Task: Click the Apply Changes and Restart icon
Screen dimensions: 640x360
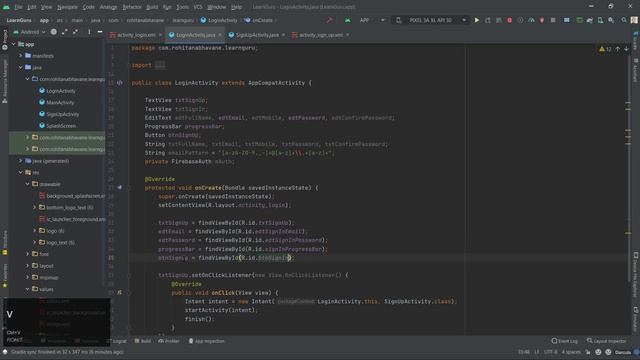Action: [x=488, y=20]
